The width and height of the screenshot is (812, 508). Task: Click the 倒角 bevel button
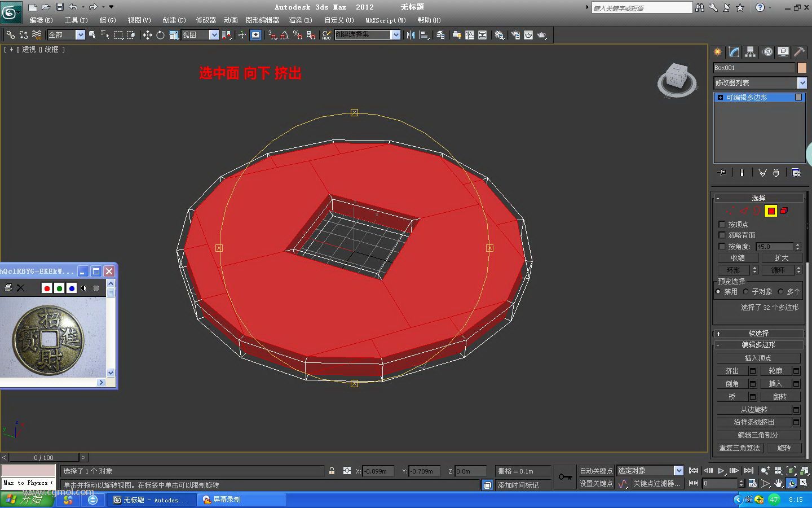click(x=732, y=384)
